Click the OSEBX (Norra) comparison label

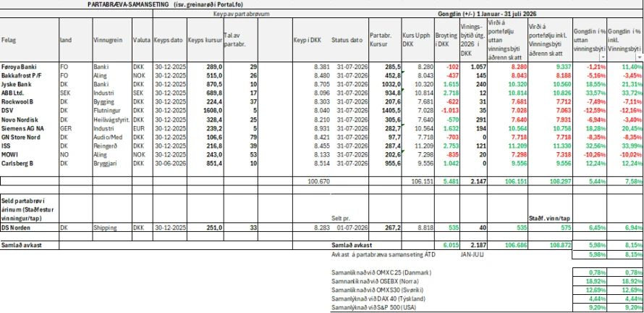(x=375, y=281)
